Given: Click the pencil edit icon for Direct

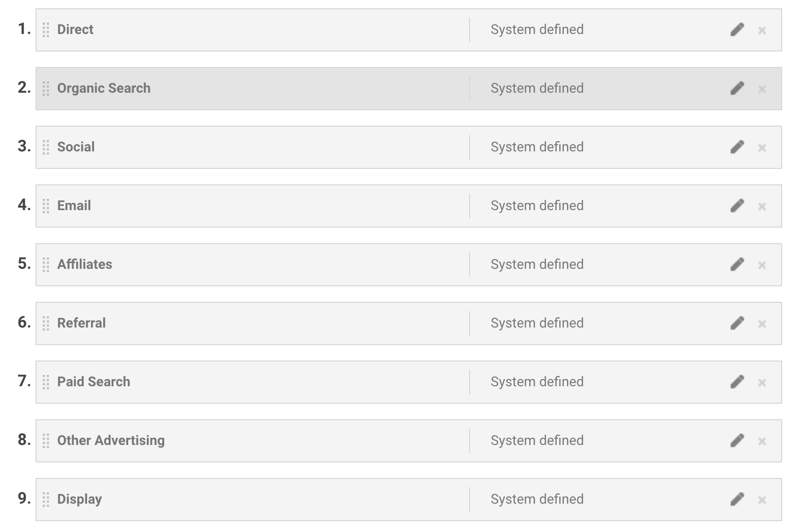Looking at the screenshot, I should click(737, 30).
